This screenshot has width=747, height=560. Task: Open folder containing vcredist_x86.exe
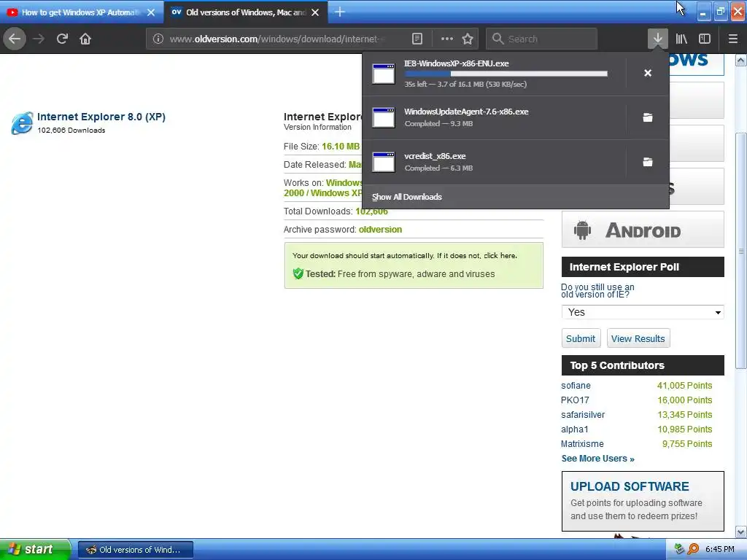click(x=648, y=162)
